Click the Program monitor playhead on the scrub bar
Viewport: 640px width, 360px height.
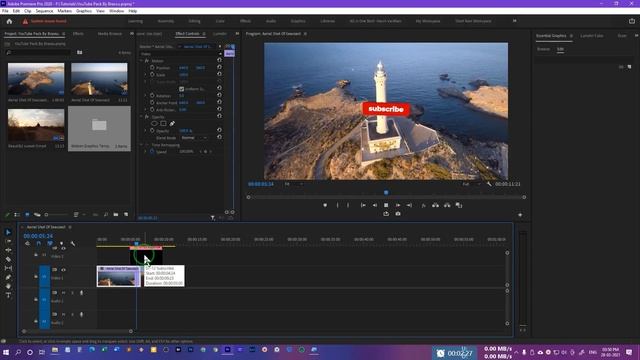click(386, 192)
